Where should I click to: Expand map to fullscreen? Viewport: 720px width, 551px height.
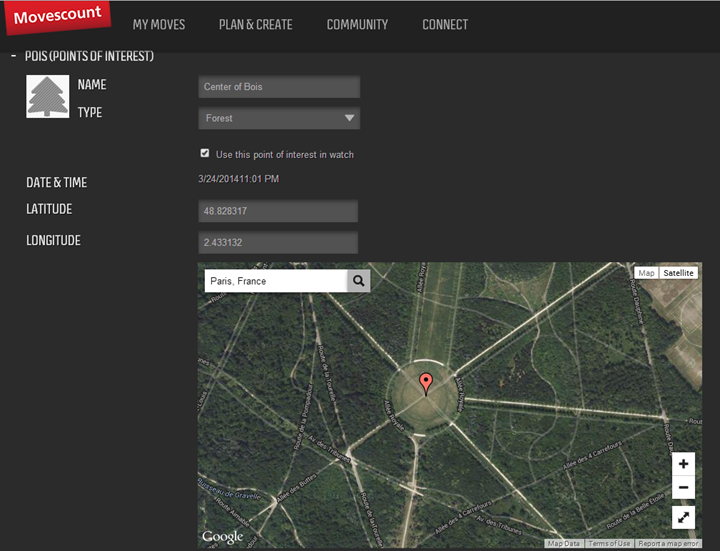[x=683, y=518]
